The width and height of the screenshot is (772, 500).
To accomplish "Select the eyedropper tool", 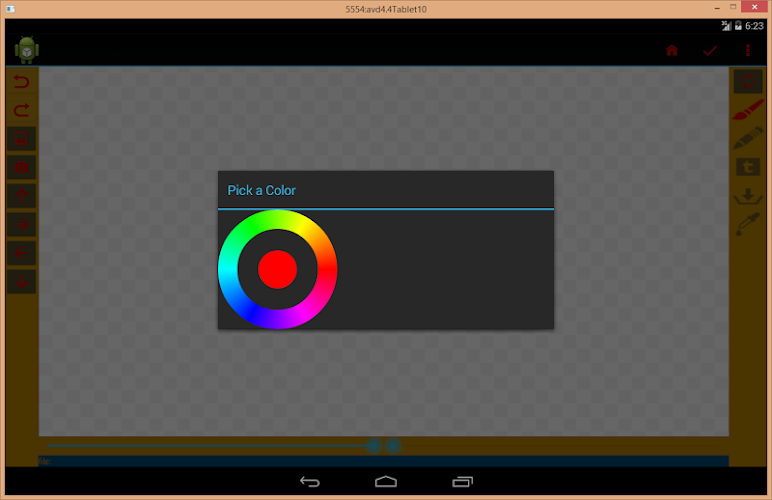I will point(748,224).
